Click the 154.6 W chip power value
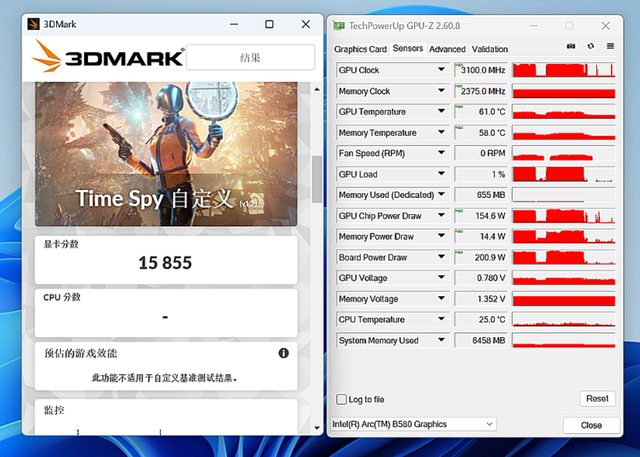This screenshot has width=640, height=457. point(490,215)
